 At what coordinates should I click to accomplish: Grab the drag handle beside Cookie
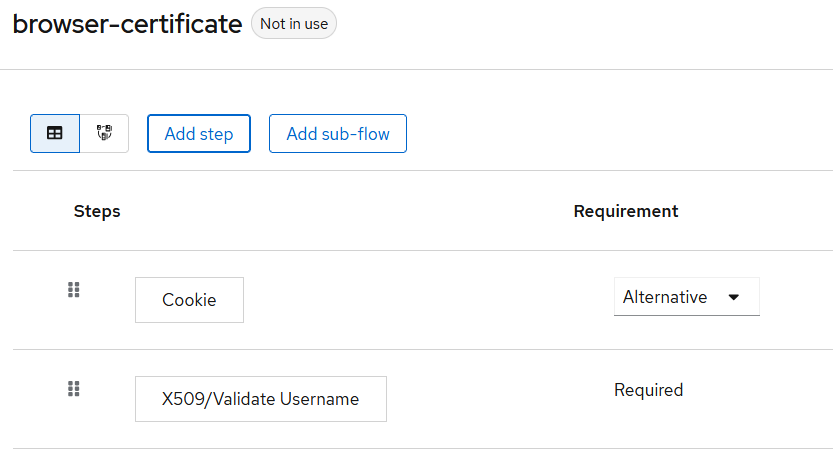[73, 290]
